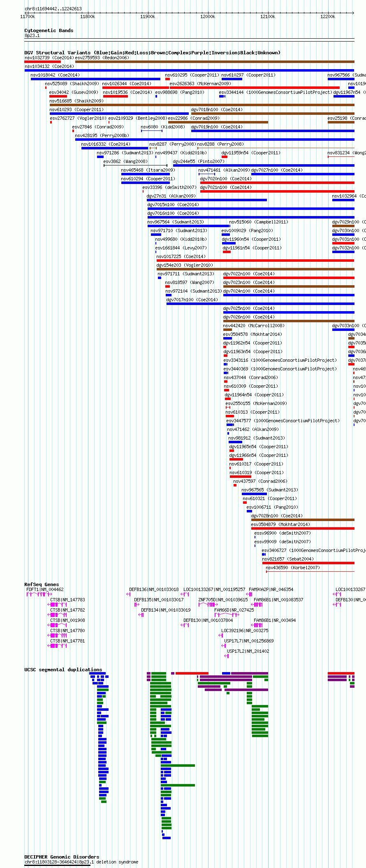Screen dimensions: 366x868
Task: Click gene FAM90A2P|NR_046354
Action: point(271,589)
